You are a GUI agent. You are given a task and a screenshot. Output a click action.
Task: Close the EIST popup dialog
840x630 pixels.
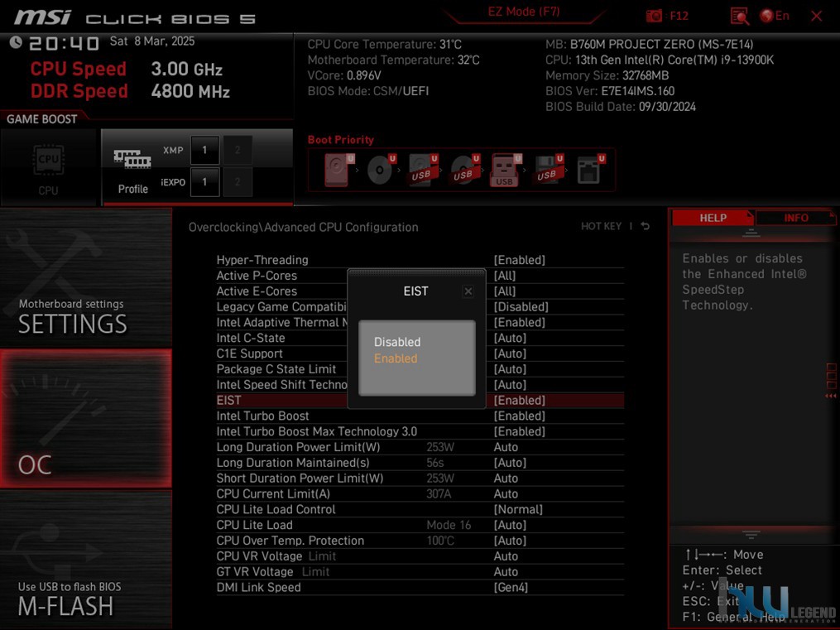(x=468, y=291)
